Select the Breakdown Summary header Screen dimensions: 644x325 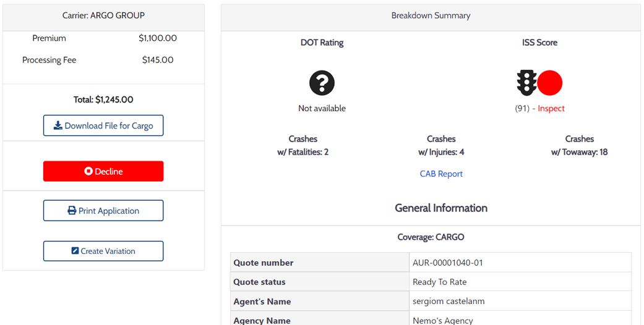tap(431, 15)
